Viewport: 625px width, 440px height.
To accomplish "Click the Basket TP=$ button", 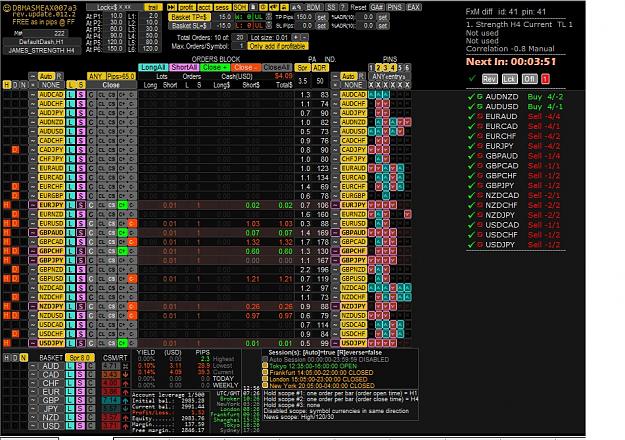I will point(189,17).
